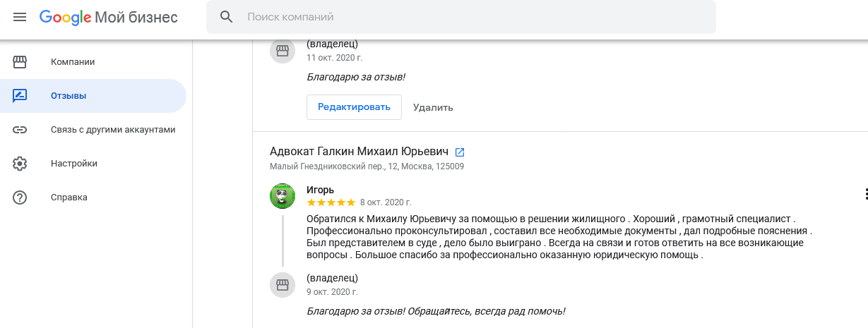Click the Настройки gear icon
Screen dimensions: 868x328
[x=20, y=164]
